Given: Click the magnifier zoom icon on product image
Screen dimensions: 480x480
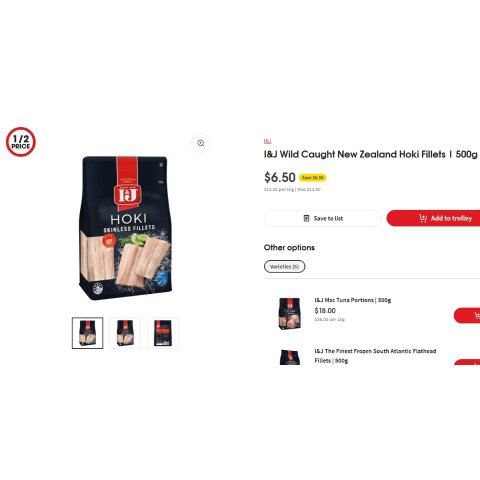Looking at the screenshot, I should click(x=201, y=143).
